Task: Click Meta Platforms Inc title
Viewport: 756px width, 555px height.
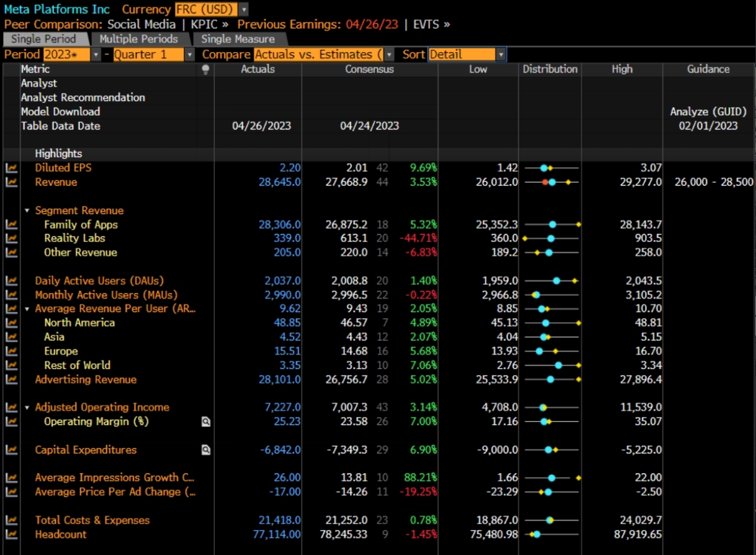Action: pos(57,9)
